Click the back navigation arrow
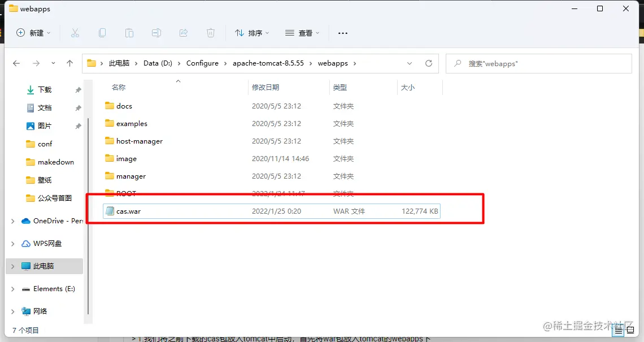644x342 pixels. (x=16, y=63)
